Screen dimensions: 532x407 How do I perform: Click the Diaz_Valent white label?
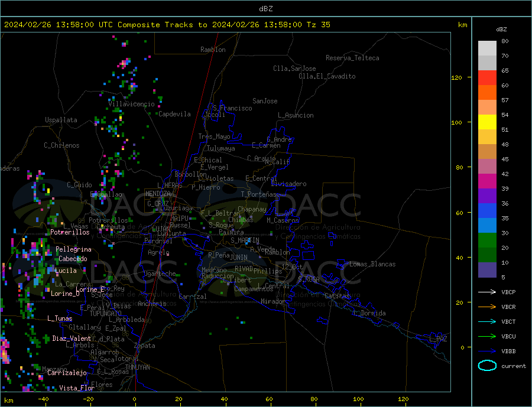click(x=72, y=338)
